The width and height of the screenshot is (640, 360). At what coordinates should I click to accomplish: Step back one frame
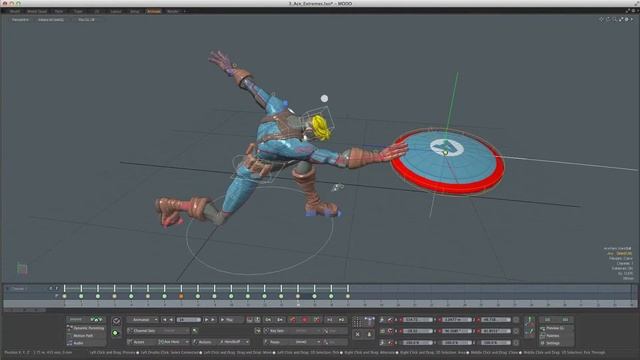pyautogui.click(x=171, y=320)
